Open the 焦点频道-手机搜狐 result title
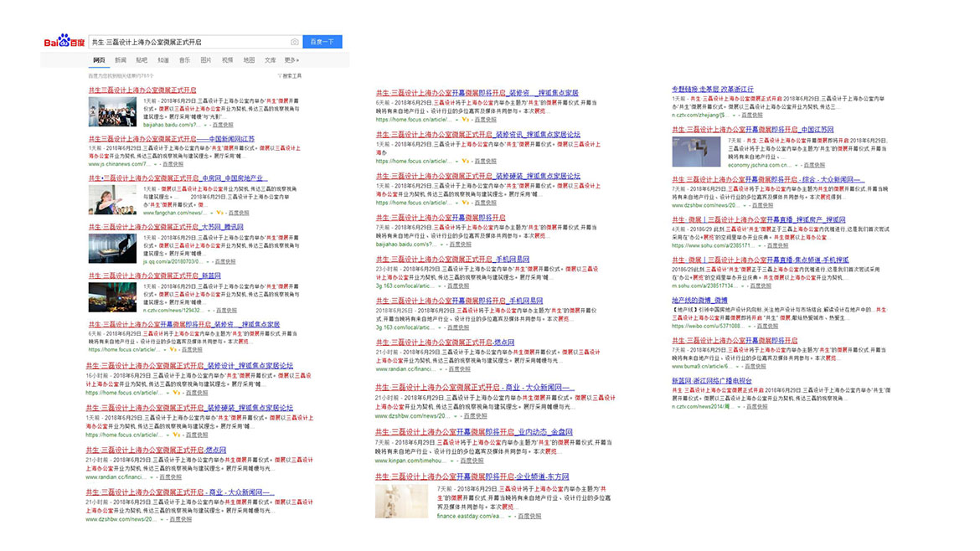980x551 pixels. tap(761, 260)
